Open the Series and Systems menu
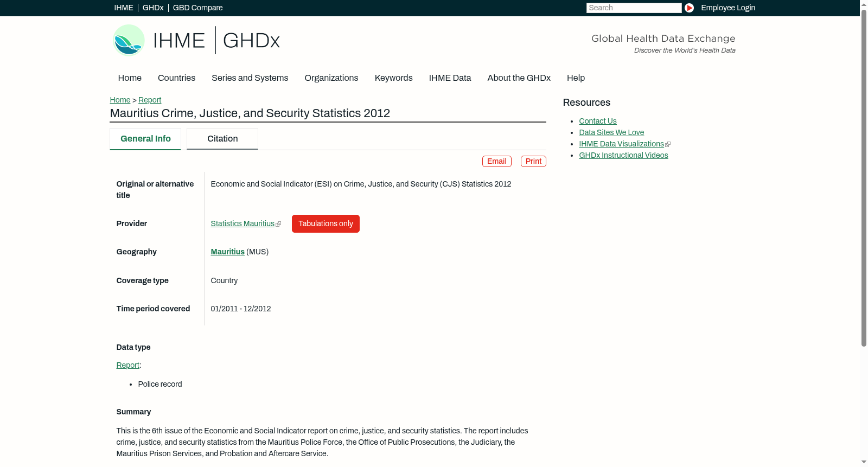The image size is (868, 467). click(250, 78)
